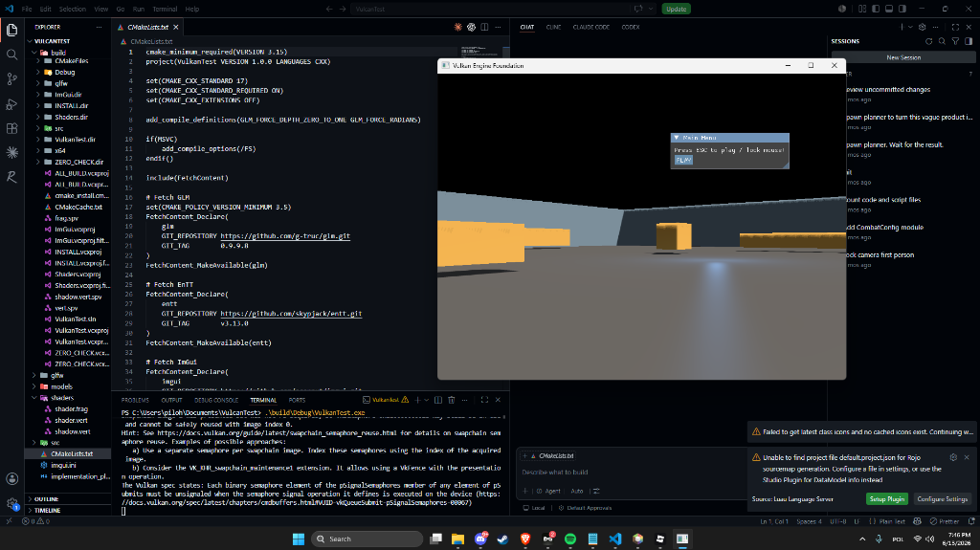Open the Explorer view in activity bar
This screenshot has width=980, height=550.
click(11, 30)
